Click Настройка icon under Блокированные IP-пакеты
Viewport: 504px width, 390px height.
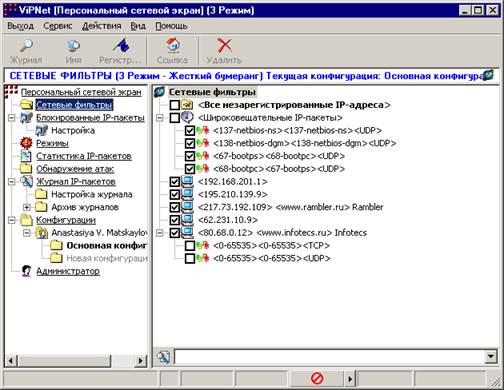41,130
